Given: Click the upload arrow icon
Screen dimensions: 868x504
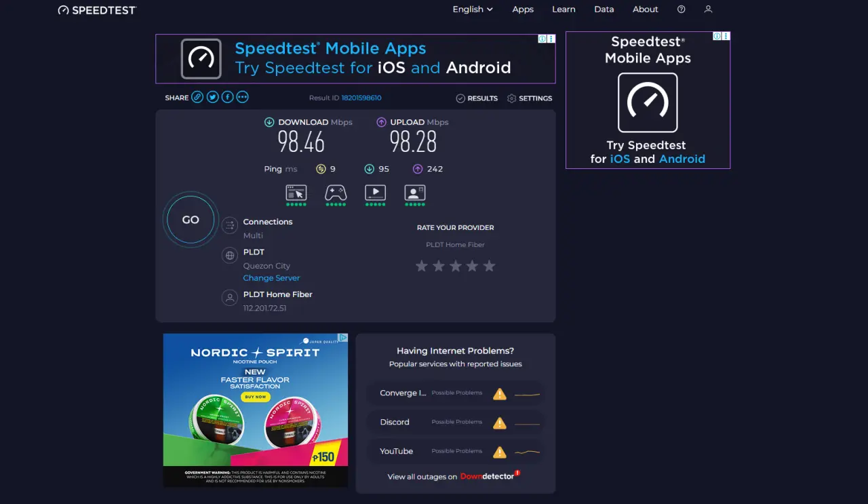Looking at the screenshot, I should tap(381, 122).
